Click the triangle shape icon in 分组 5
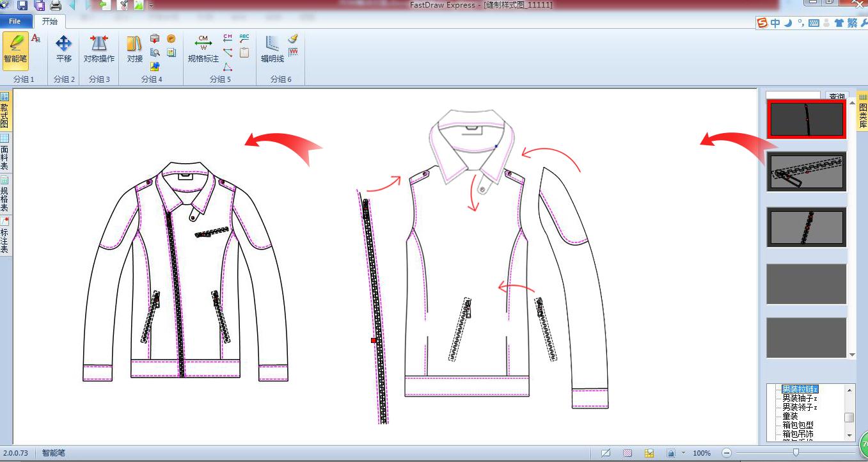 coord(228,66)
